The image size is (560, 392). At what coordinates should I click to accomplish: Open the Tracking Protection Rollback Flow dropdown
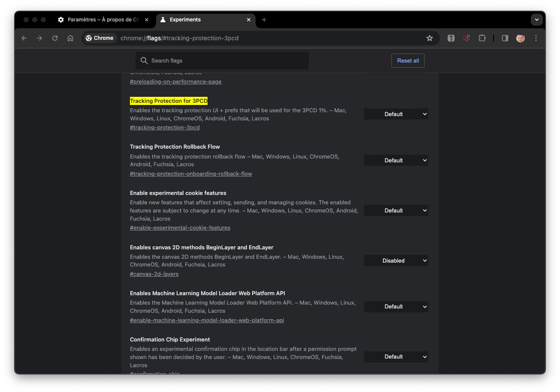point(396,160)
